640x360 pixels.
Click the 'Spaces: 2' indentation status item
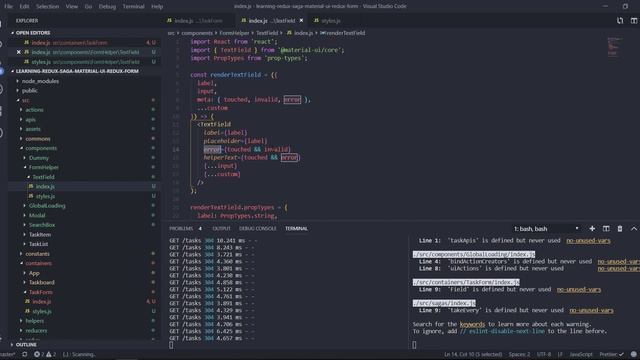(519, 354)
